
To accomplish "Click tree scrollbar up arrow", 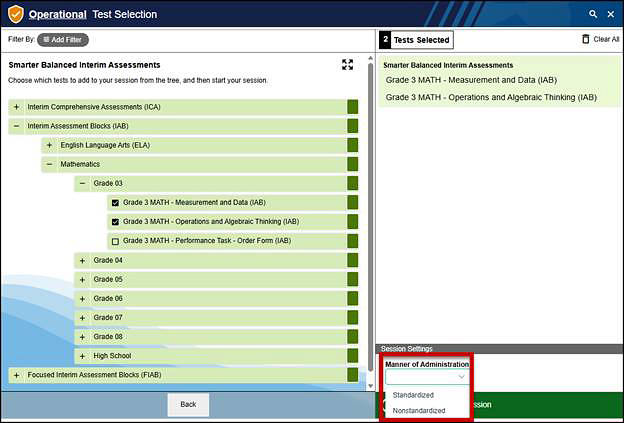I will [370, 58].
